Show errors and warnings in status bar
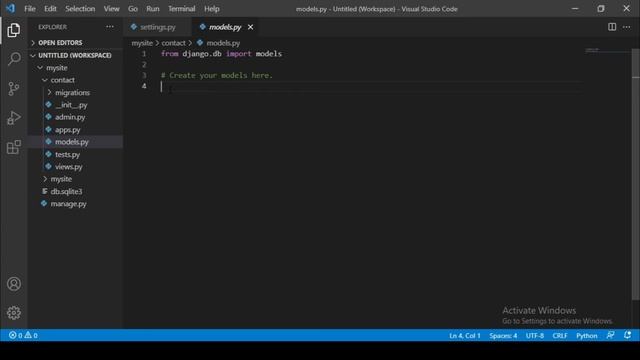 pos(23,335)
